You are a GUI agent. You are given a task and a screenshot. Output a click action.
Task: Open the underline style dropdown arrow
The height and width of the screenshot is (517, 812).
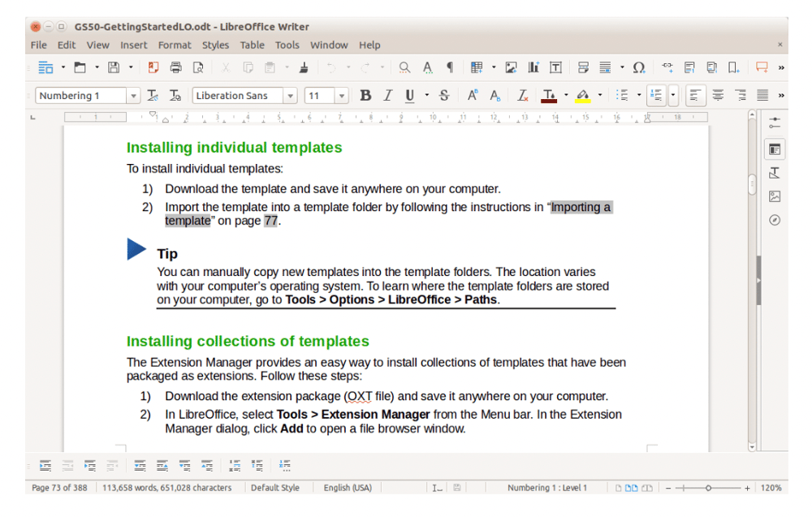click(x=427, y=95)
